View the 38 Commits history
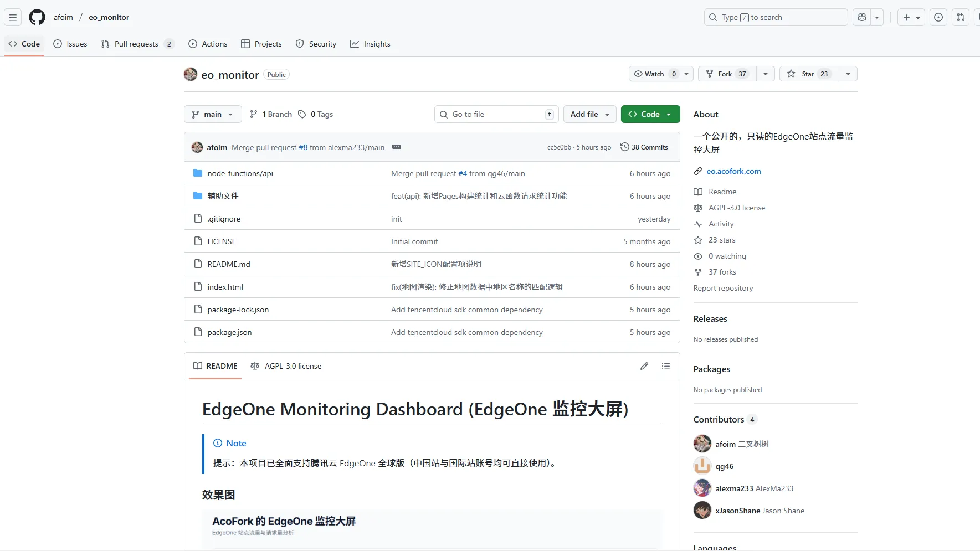 coord(644,147)
